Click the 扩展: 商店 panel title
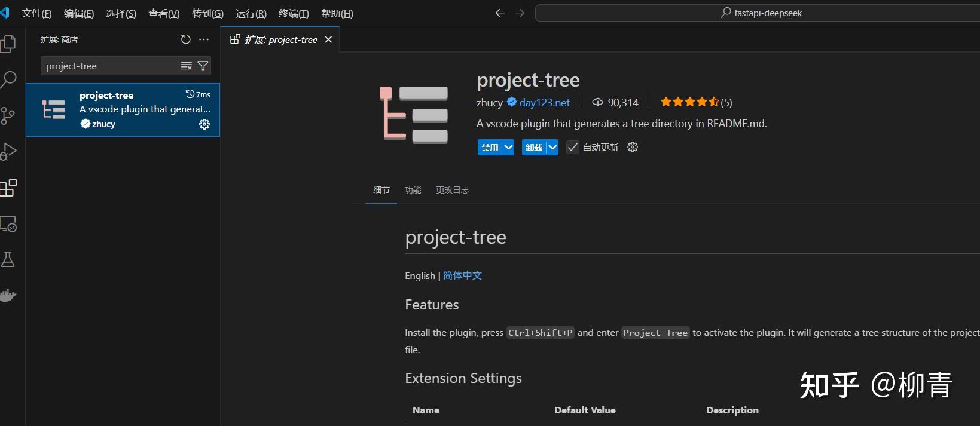This screenshot has height=426, width=980. (59, 39)
